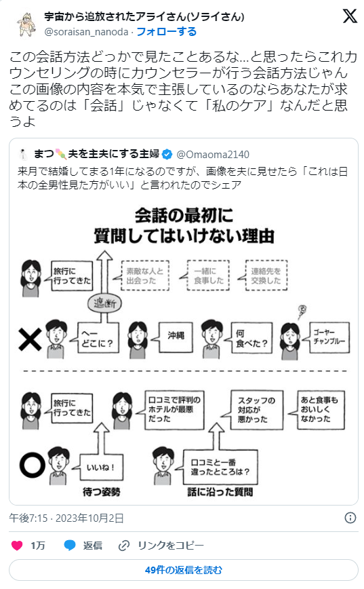This screenshot has width=364, height=589.
Task: Click the copy link chain icon
Action: (x=124, y=546)
